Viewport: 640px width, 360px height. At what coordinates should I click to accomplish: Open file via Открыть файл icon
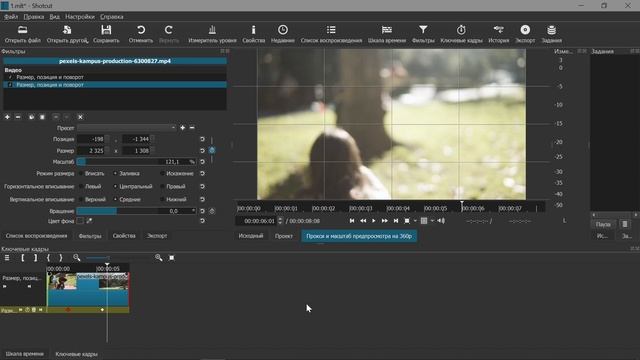click(x=22, y=34)
